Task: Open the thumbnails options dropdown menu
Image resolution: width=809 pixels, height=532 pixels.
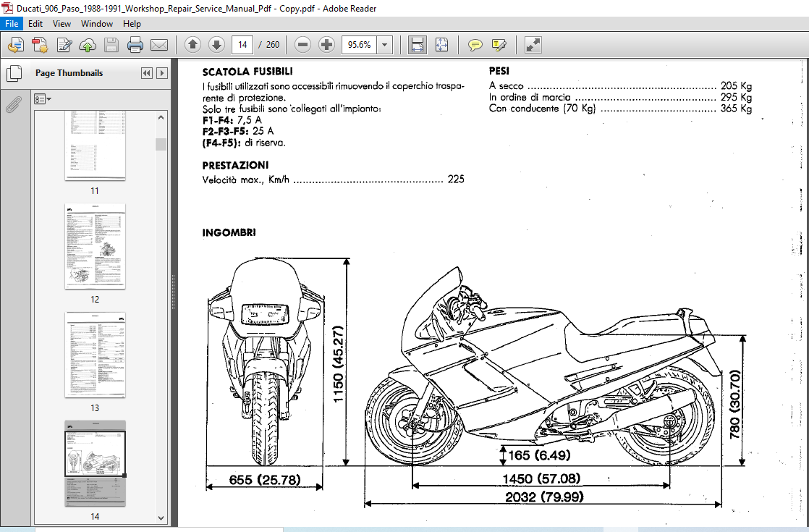Action: [42, 99]
